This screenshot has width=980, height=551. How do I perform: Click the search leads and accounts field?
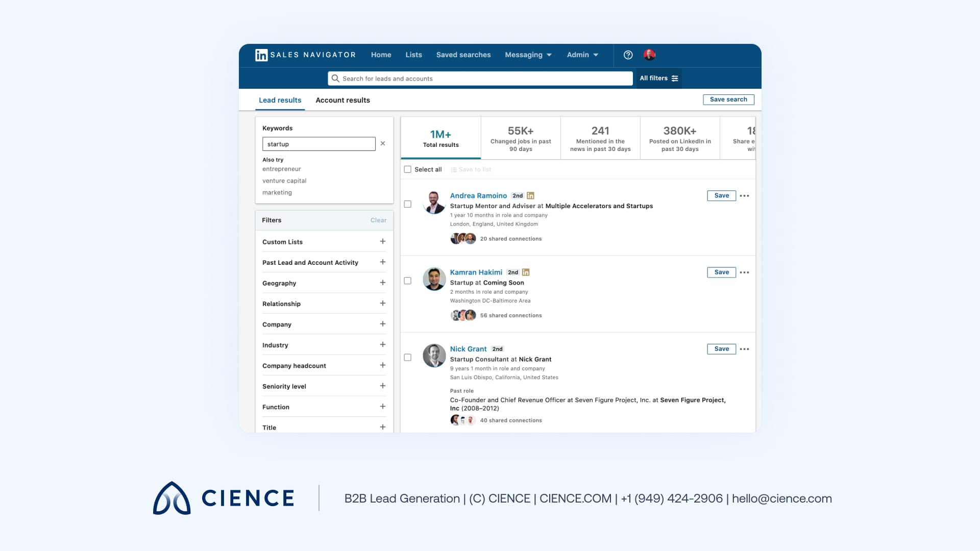(x=480, y=79)
